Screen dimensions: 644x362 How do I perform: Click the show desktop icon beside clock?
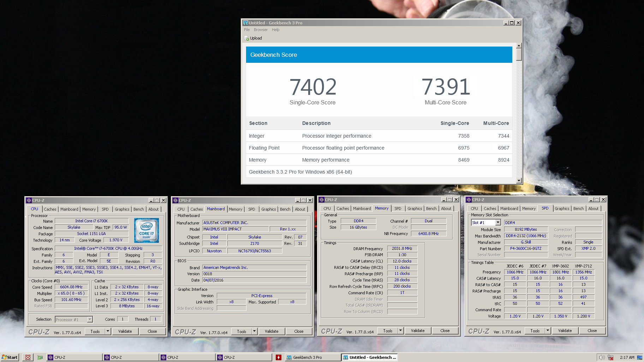click(639, 357)
